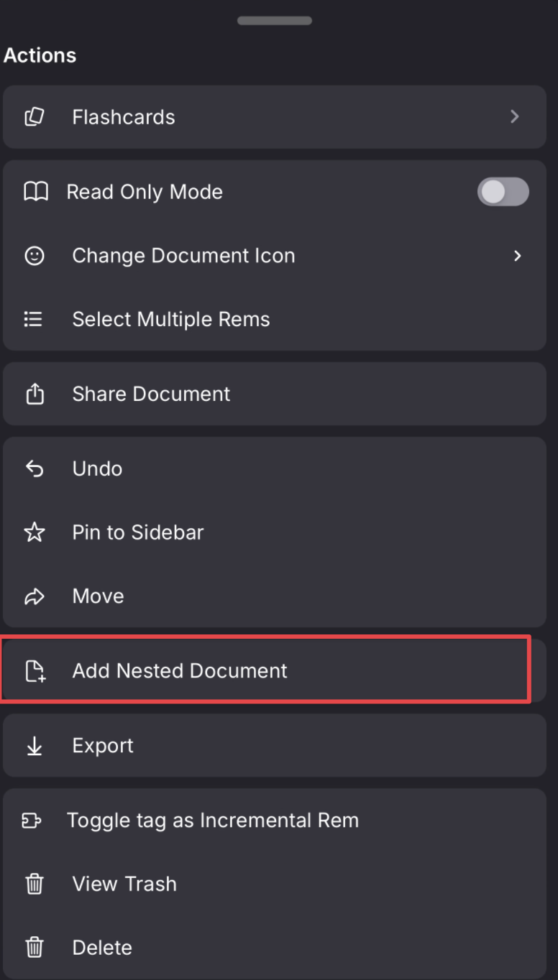This screenshot has height=980, width=558.
Task: Click the Move arrow icon
Action: pyautogui.click(x=35, y=596)
